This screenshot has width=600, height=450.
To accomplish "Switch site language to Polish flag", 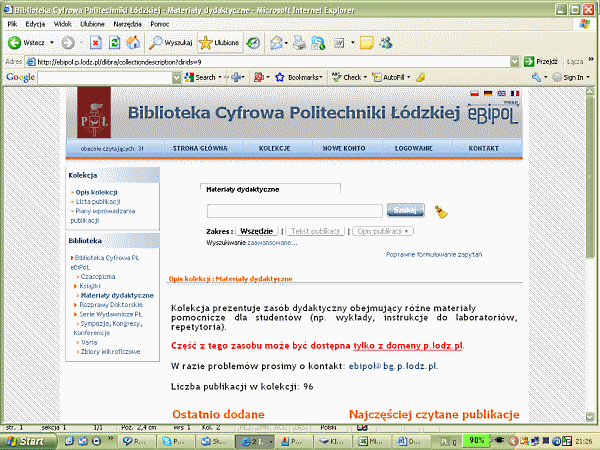I will [x=474, y=93].
